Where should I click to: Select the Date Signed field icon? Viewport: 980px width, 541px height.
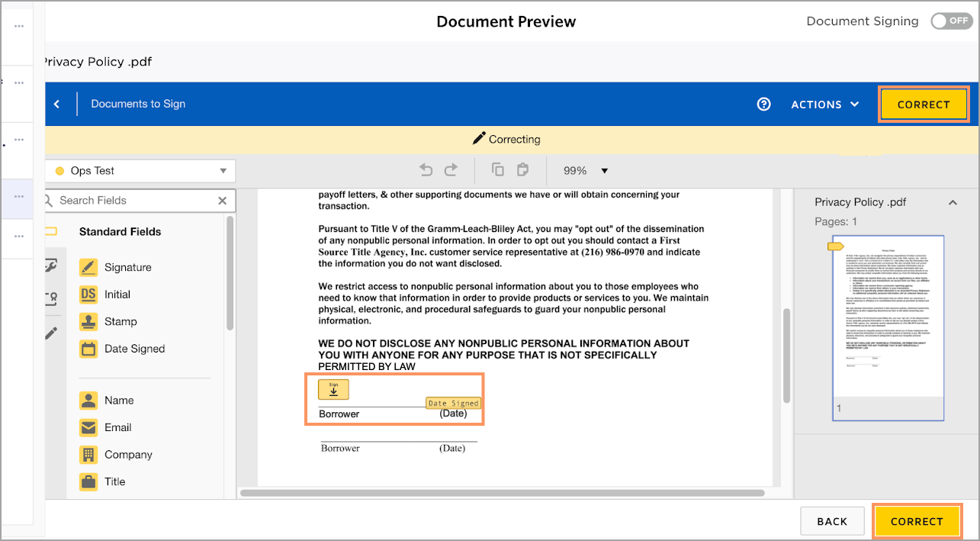click(88, 349)
